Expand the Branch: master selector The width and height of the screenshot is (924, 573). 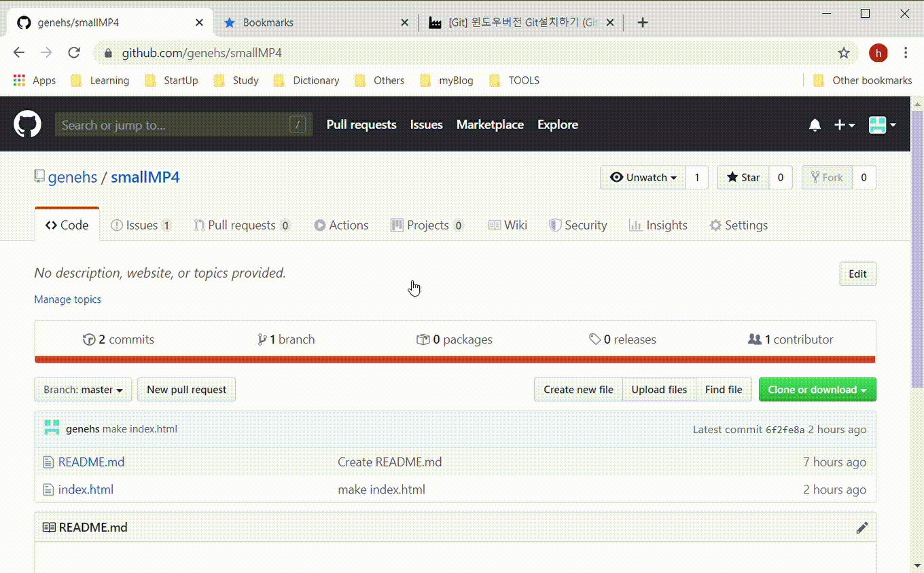point(83,390)
